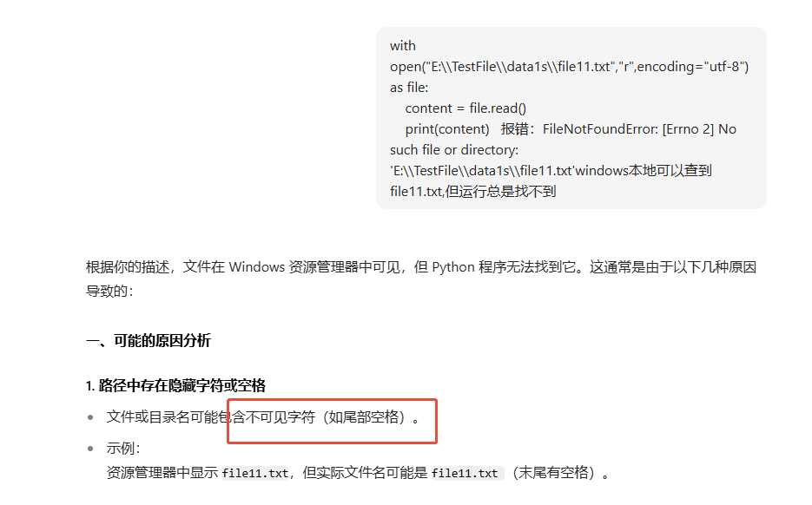Image resolution: width=812 pixels, height=505 pixels.
Task: Click the bullet text "文件或目录名可能包含不可见字符"
Action: [211, 417]
